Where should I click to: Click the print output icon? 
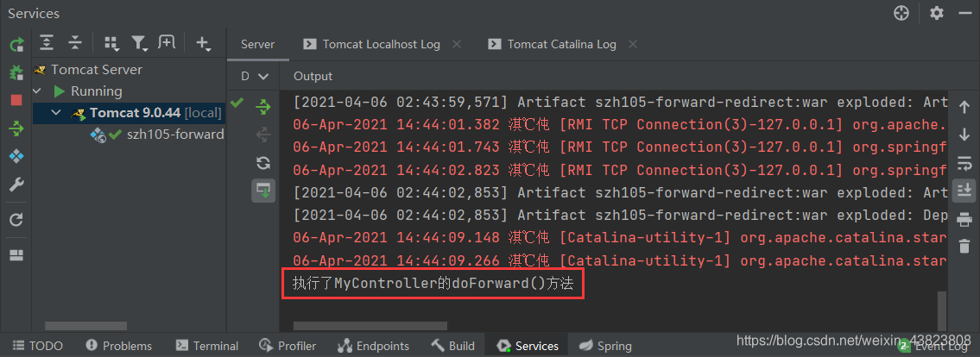pyautogui.click(x=964, y=218)
